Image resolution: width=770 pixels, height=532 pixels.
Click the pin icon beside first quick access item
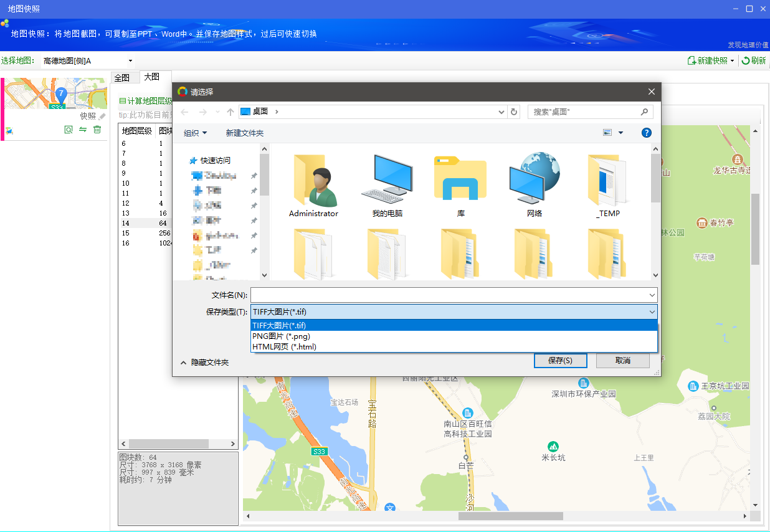254,176
